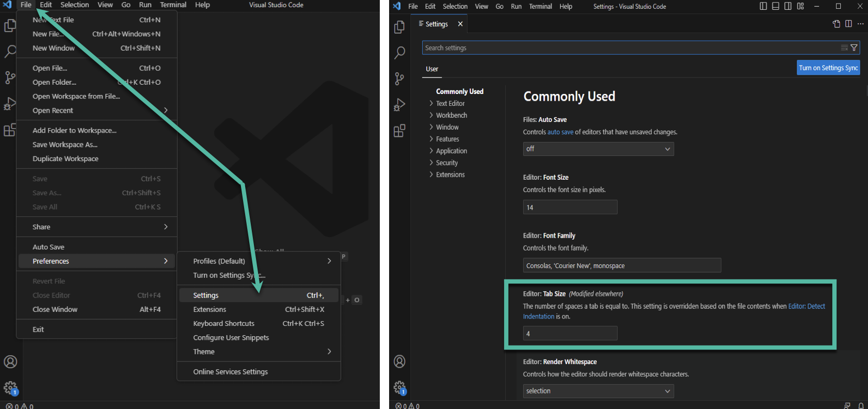Screen dimensions: 868x409
Task: Open Terminal menu in Settings window
Action: click(540, 6)
